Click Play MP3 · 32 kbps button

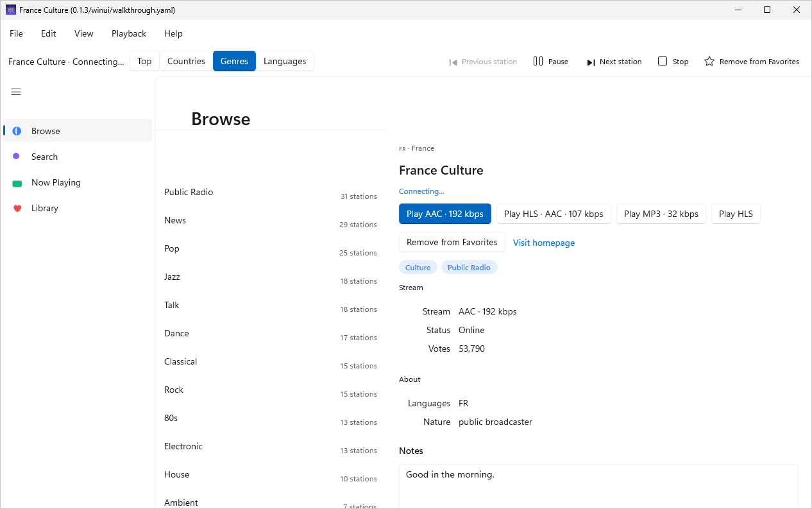661,214
